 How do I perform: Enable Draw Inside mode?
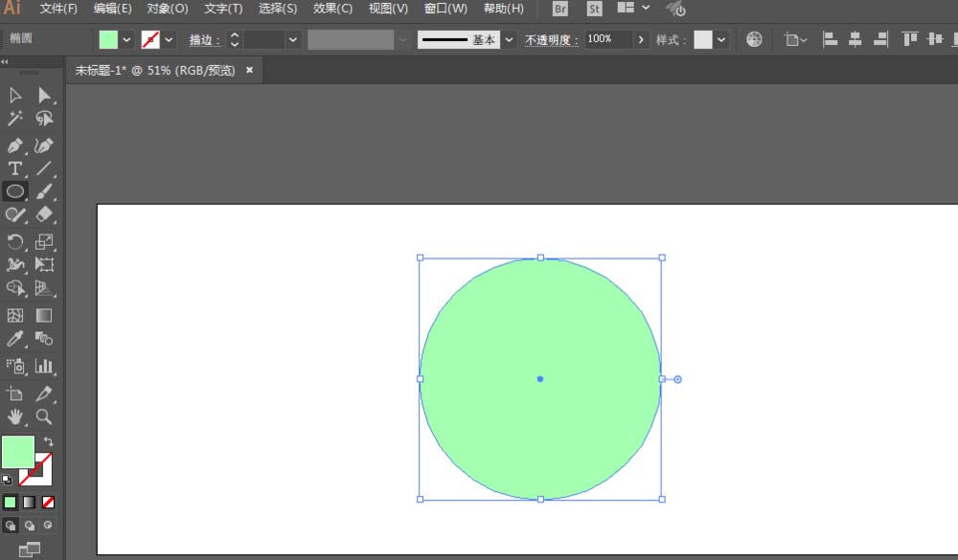[48, 526]
